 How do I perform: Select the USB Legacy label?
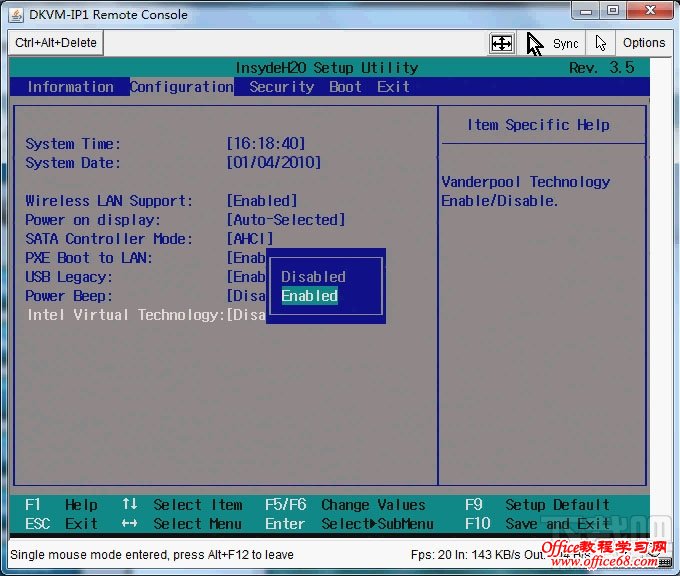coord(69,277)
